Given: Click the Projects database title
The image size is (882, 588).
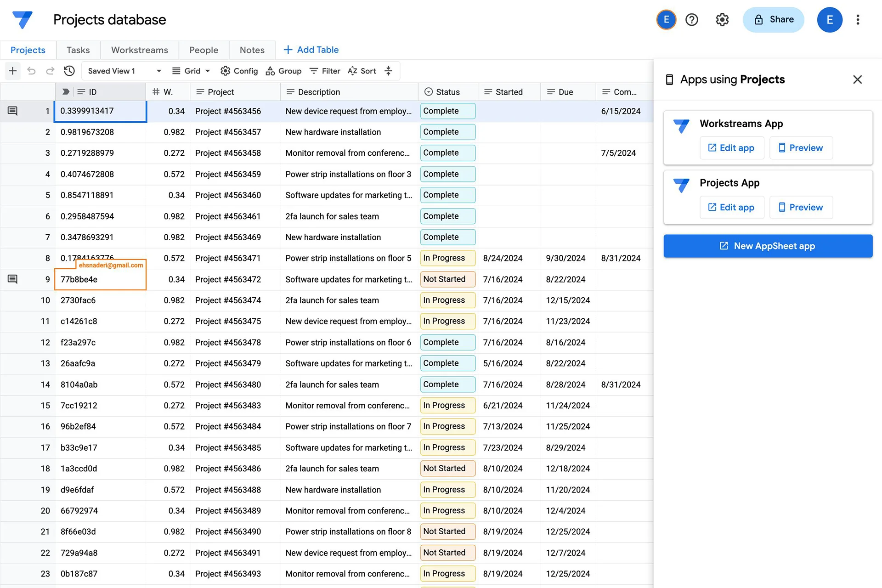Looking at the screenshot, I should click(109, 20).
